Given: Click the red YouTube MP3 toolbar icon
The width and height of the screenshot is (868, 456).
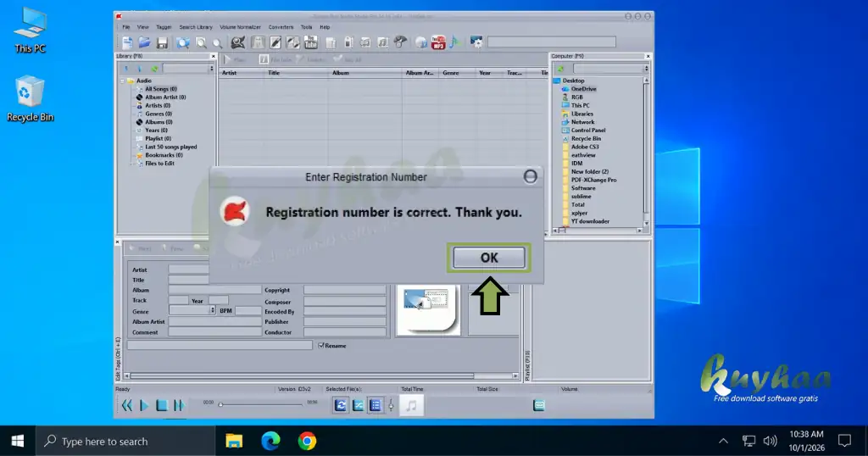Looking at the screenshot, I should click(x=438, y=42).
